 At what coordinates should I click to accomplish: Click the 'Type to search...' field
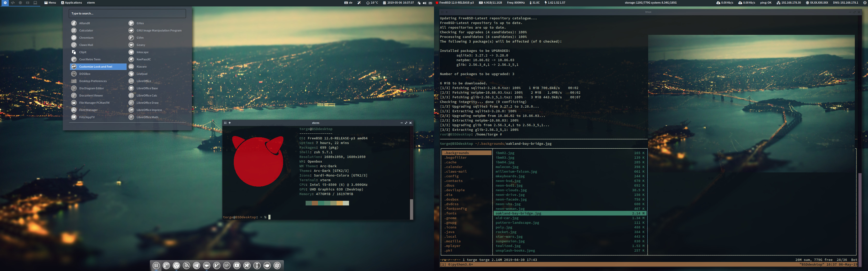point(127,13)
